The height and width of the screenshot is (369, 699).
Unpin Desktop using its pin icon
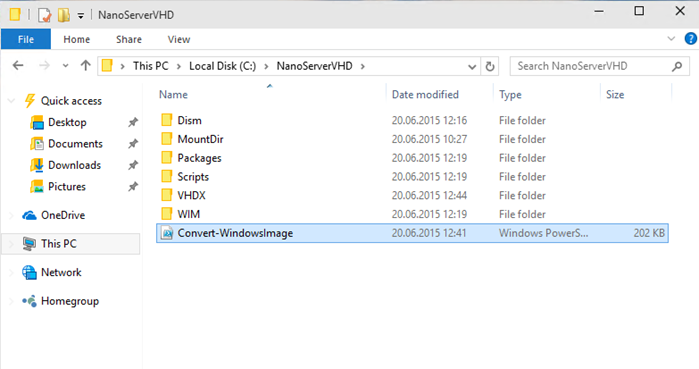[133, 122]
